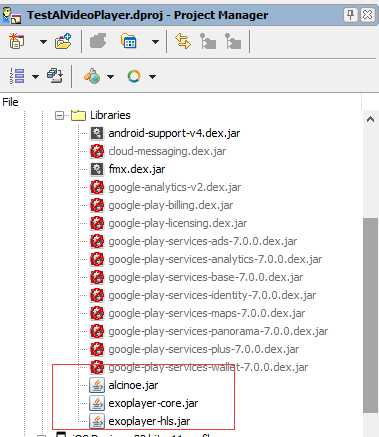Image resolution: width=379 pixels, height=437 pixels.
Task: Select google-play-services-maps-7.0.0.dex.jar
Action: click(207, 313)
